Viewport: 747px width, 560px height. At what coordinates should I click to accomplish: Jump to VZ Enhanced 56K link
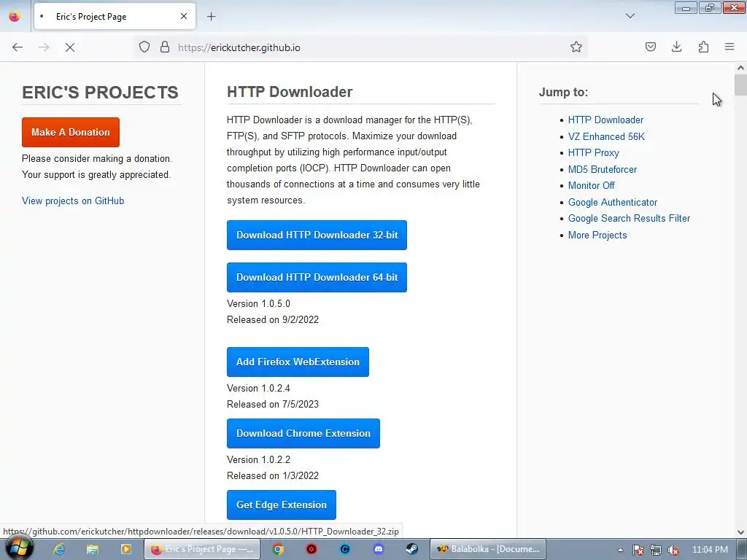[x=606, y=136]
